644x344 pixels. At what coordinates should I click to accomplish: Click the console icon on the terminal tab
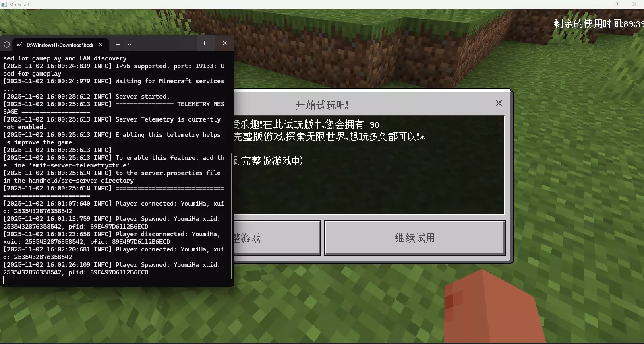19,45
